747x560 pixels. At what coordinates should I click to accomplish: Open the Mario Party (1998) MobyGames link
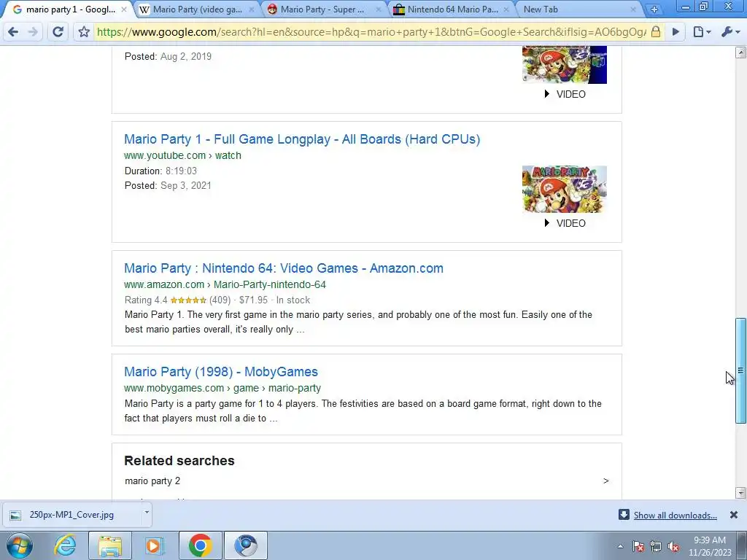(220, 371)
